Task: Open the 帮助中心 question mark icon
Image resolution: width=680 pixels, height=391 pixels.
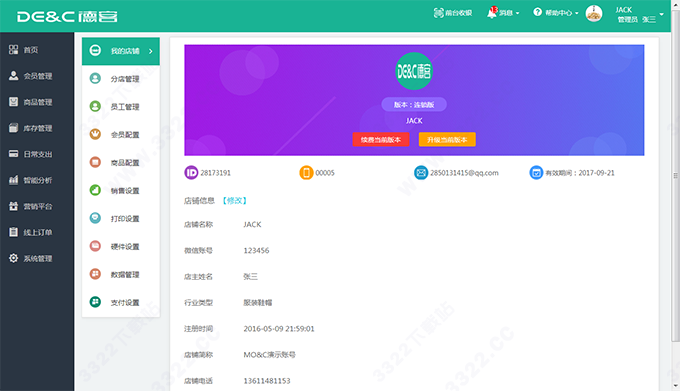Action: (537, 12)
